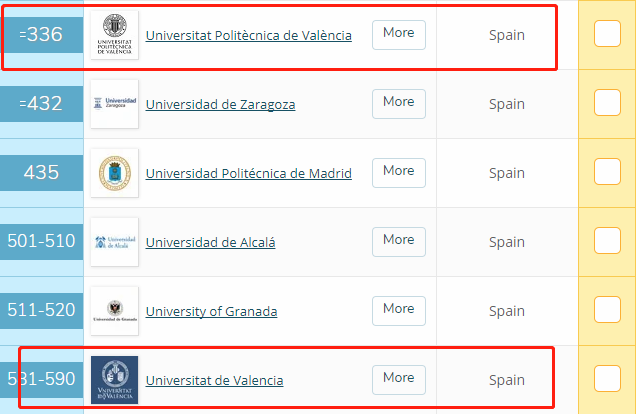This screenshot has height=414, width=636.
Task: Open the Universitat Politècnica de València link
Action: click(249, 36)
